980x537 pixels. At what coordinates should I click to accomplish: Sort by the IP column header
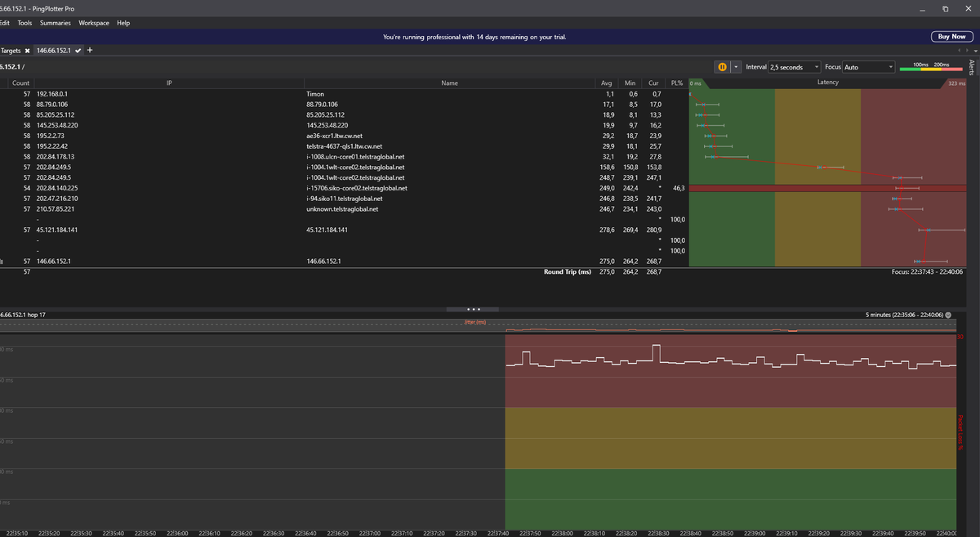click(x=169, y=83)
